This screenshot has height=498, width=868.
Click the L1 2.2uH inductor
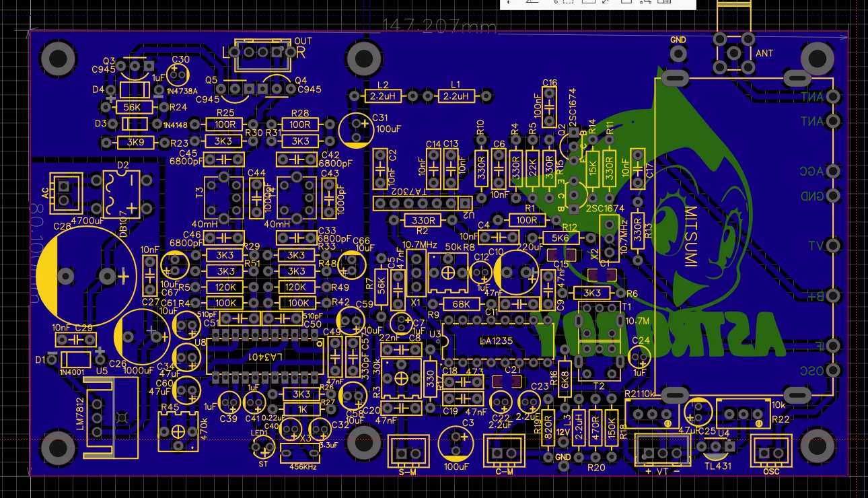[456, 96]
